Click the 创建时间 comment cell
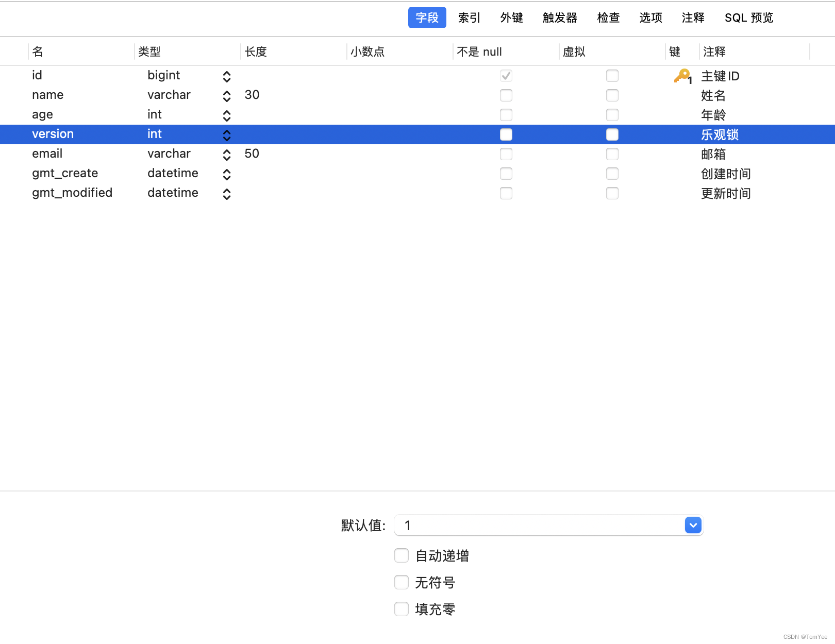This screenshot has height=644, width=835. pyautogui.click(x=726, y=174)
